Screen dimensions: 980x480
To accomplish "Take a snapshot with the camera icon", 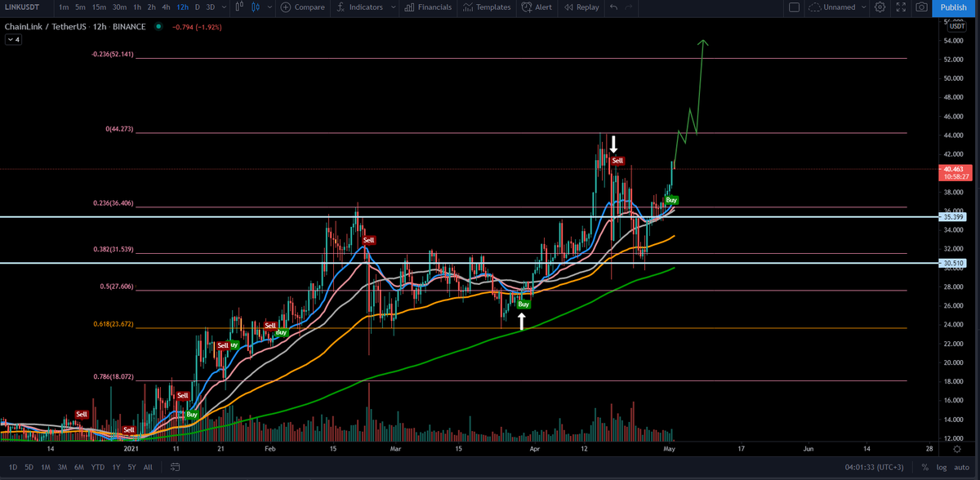I will pyautogui.click(x=921, y=7).
